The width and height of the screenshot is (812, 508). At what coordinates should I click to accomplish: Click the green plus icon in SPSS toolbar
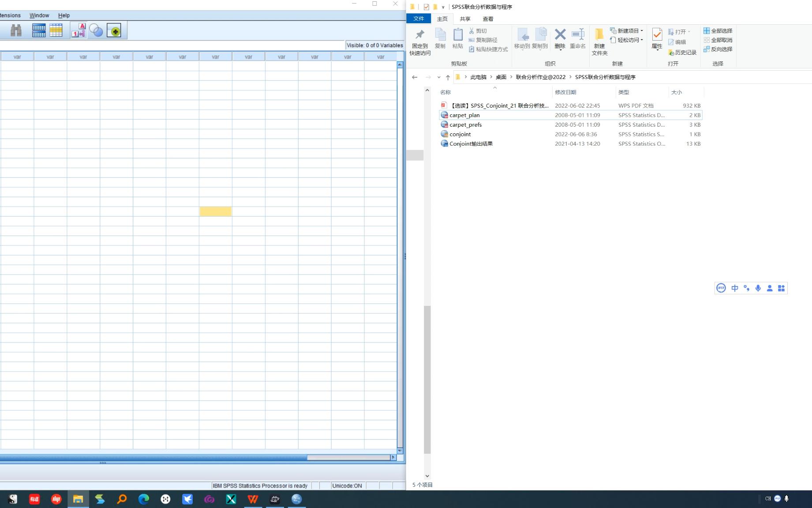(x=114, y=30)
